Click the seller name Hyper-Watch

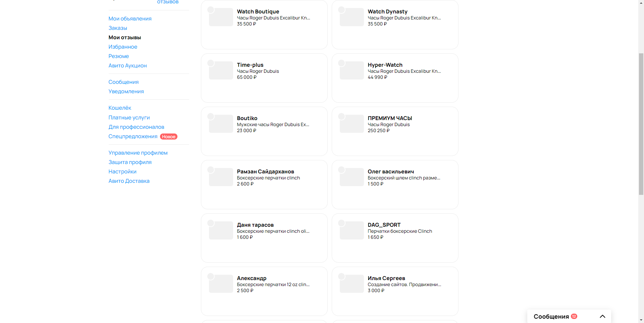click(385, 65)
